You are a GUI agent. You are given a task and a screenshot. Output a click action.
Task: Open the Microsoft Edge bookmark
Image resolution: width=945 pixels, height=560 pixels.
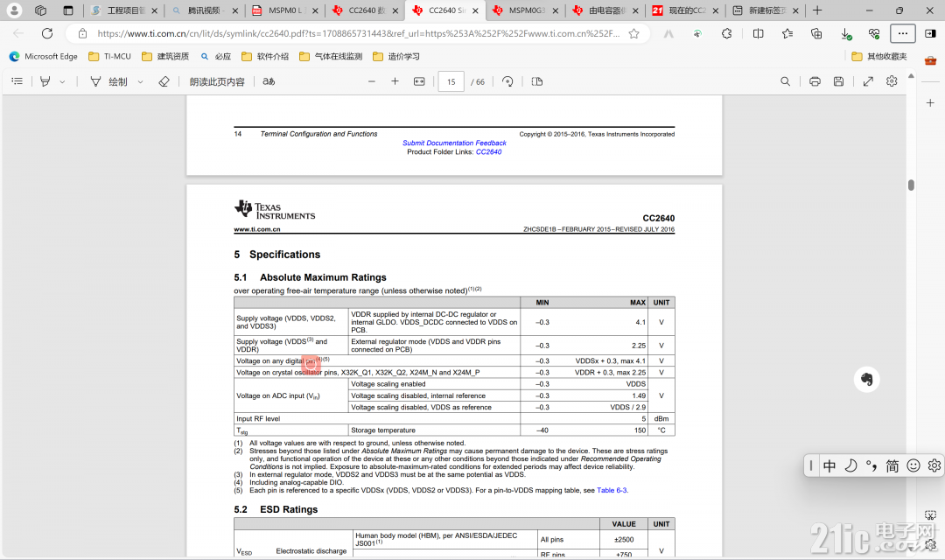(44, 57)
